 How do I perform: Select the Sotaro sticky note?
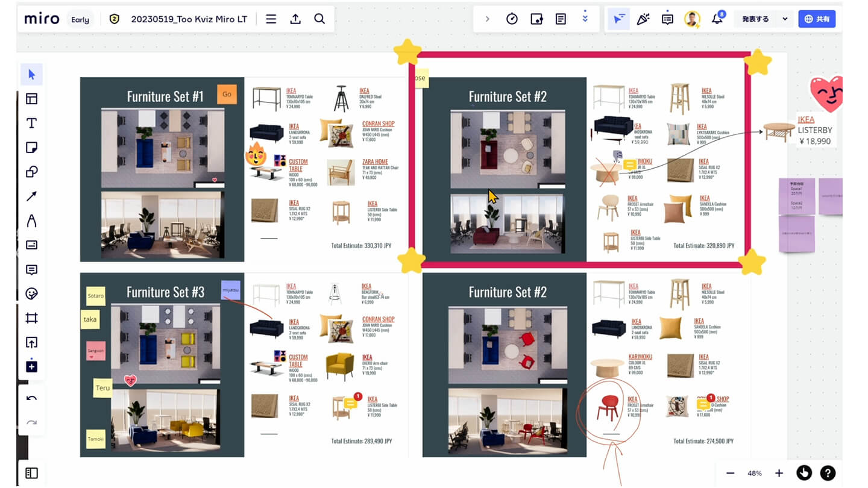click(x=96, y=296)
